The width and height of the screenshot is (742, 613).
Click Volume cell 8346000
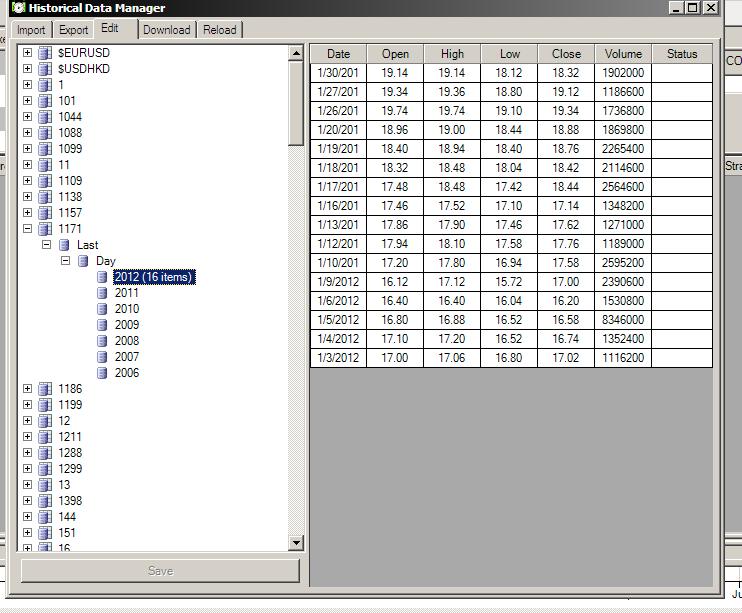pyautogui.click(x=623, y=320)
